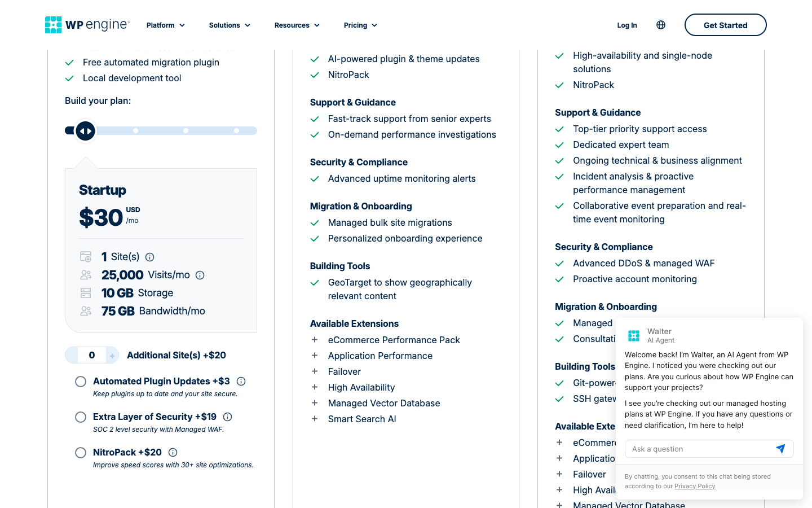Screen dimensions: 812x508
Task: Click plus icon next to eCommerce Performance Pack
Action: click(x=315, y=340)
